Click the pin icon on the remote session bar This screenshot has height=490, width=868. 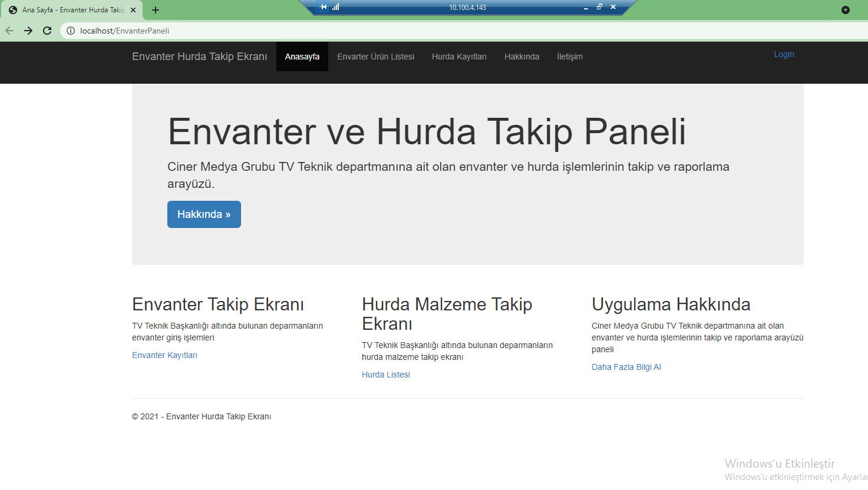[x=322, y=7]
